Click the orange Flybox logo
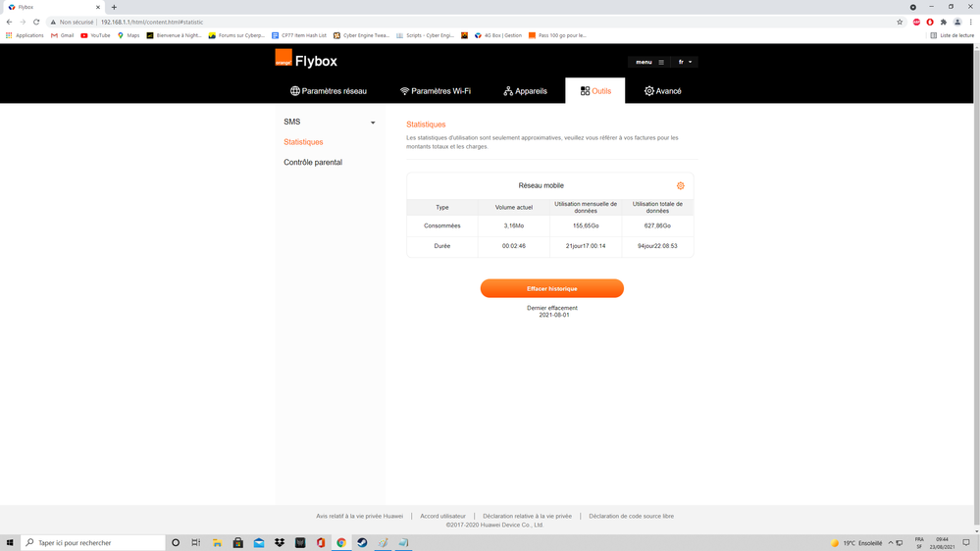This screenshot has width=980, height=551. click(284, 58)
